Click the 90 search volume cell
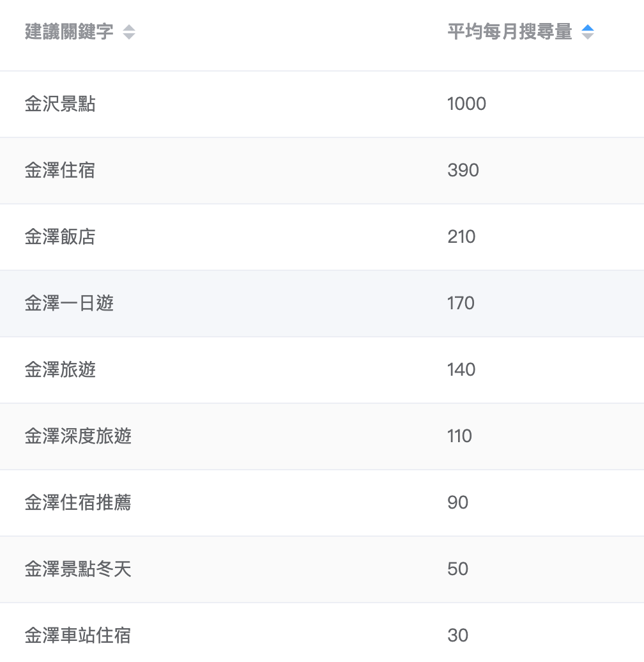This screenshot has width=644, height=662. click(458, 503)
